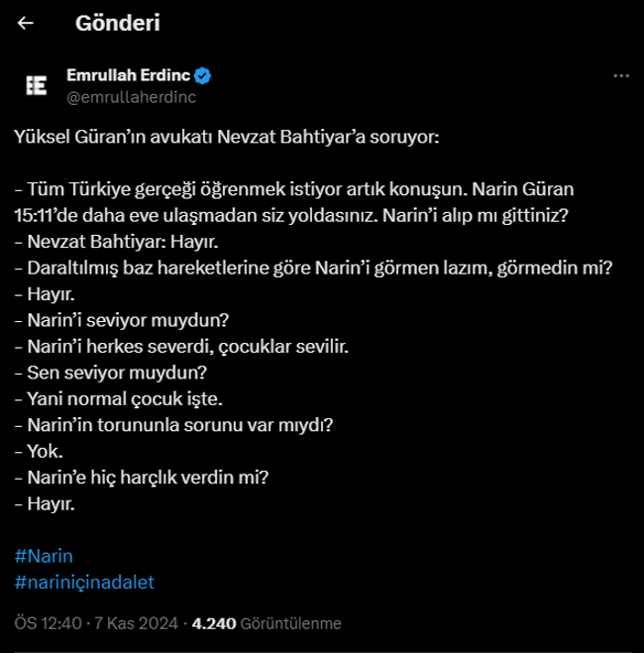
Task: Open the #Narin hashtag
Action: pos(44,556)
